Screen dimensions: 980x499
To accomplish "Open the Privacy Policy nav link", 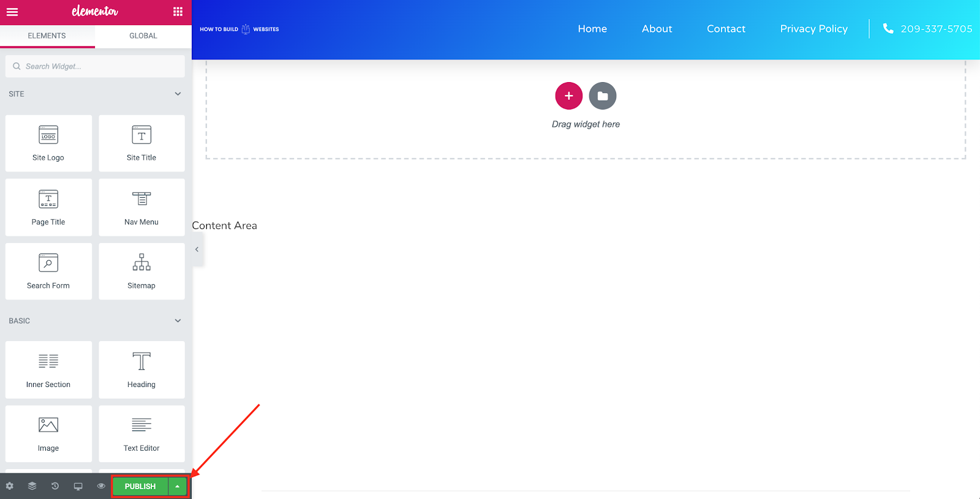I will click(x=814, y=29).
